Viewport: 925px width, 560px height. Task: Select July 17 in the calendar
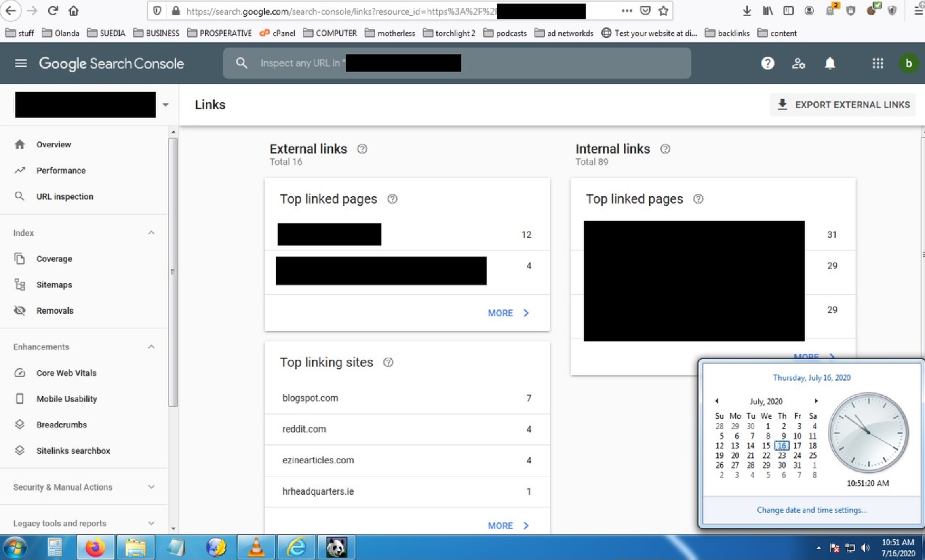click(x=797, y=446)
